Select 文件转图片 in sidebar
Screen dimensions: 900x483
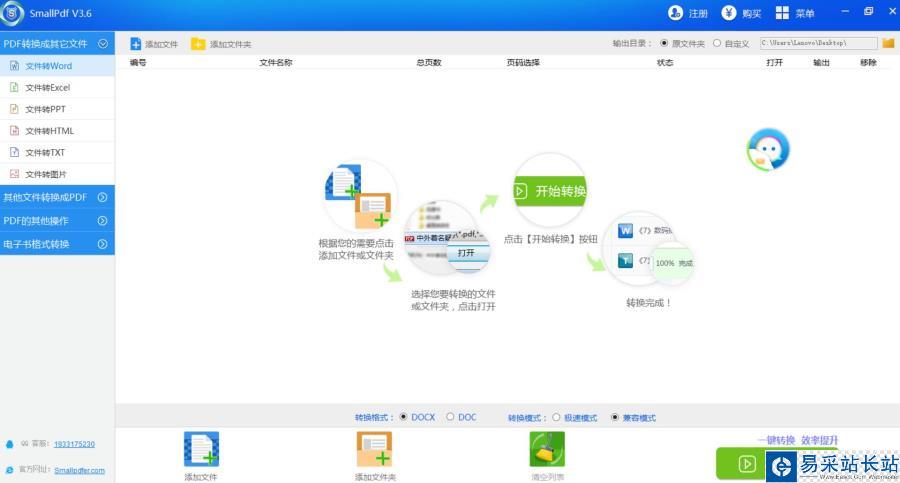tap(57, 174)
